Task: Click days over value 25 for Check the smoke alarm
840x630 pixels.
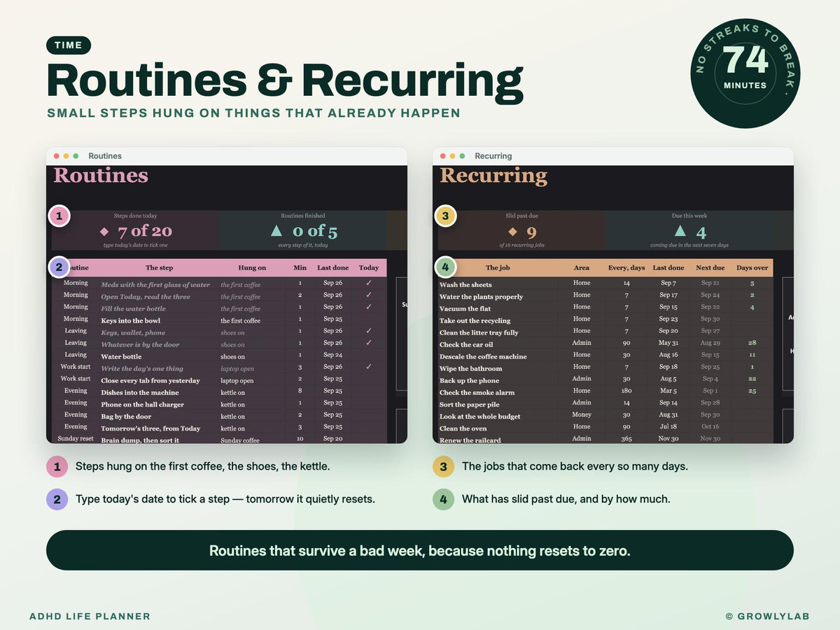Action: (752, 391)
